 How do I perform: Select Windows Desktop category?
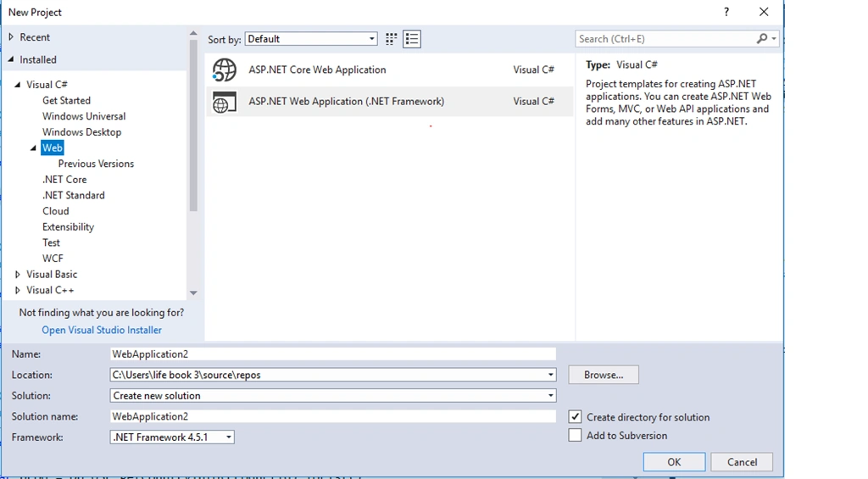pyautogui.click(x=82, y=131)
